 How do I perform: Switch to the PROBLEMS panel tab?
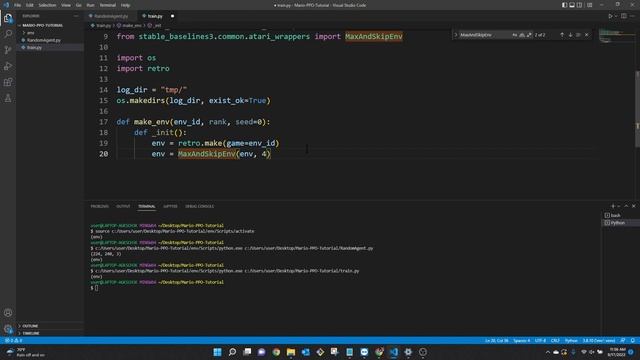[x=100, y=207]
